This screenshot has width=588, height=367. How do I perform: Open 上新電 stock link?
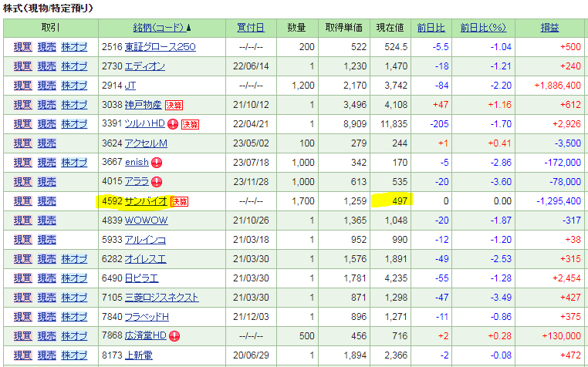coord(139,355)
